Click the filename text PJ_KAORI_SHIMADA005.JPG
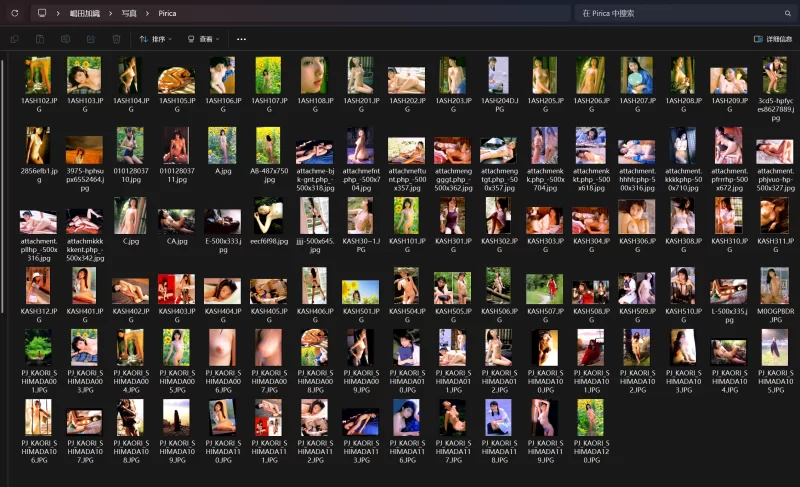The image size is (800, 487). tap(177, 381)
